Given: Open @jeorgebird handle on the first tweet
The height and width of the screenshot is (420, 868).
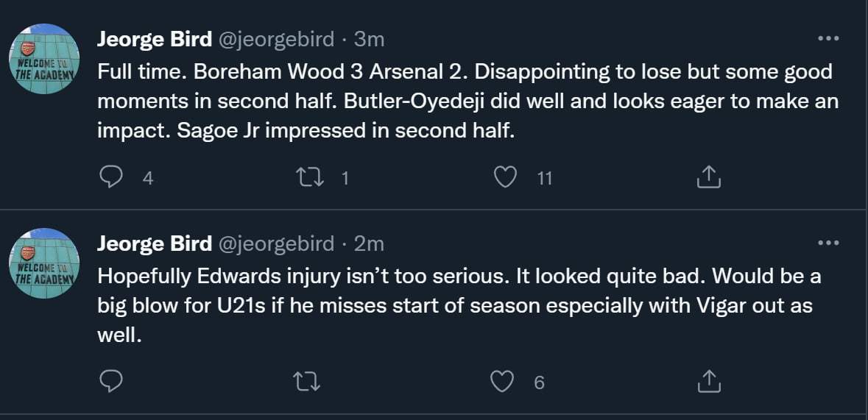Looking at the screenshot, I should click(276, 39).
